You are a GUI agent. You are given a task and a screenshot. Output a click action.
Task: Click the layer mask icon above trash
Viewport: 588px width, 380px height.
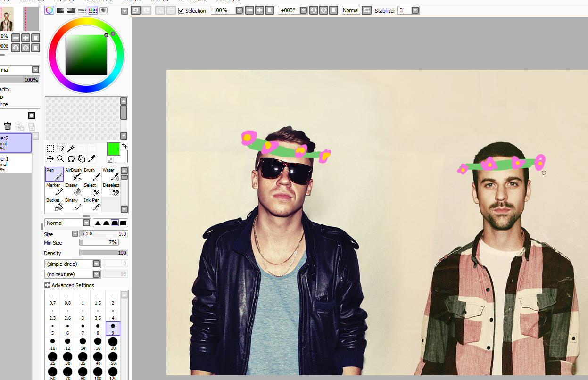point(32,116)
